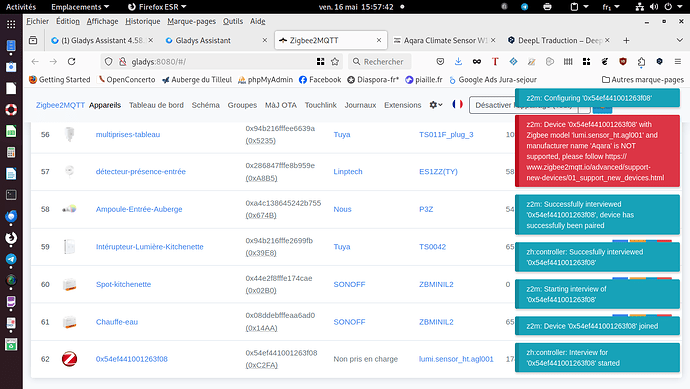Expand the settings gear dropdown
The width and height of the screenshot is (690, 389).
436,105
